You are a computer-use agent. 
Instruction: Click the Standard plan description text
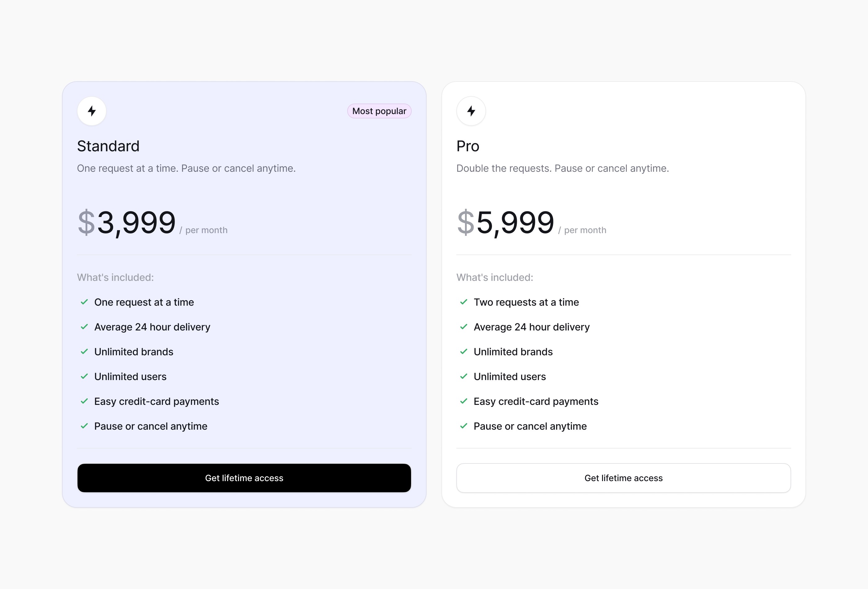[186, 168]
